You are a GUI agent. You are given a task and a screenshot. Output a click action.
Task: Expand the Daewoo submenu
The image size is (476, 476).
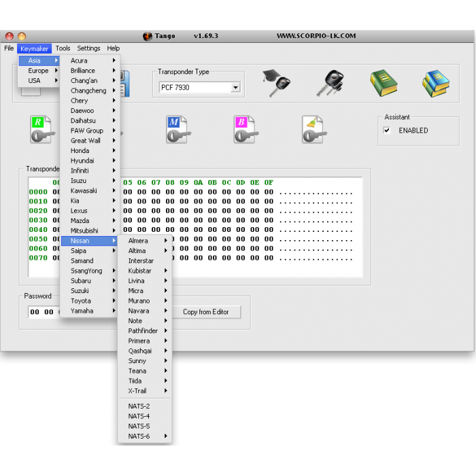pos(90,111)
